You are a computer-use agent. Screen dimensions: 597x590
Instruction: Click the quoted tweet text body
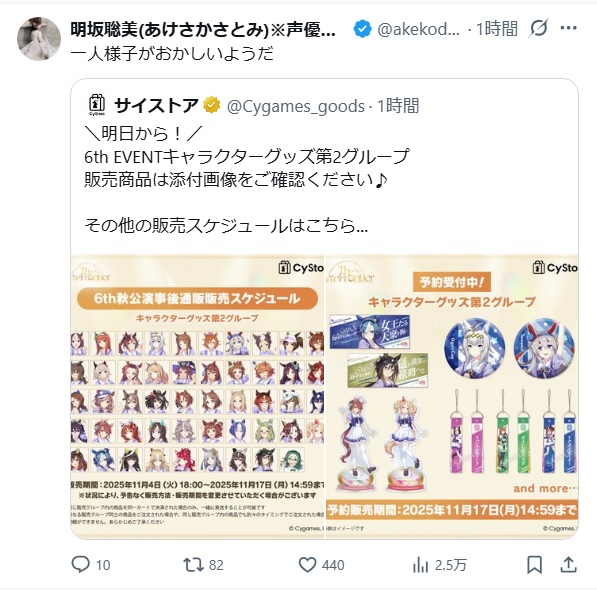247,180
